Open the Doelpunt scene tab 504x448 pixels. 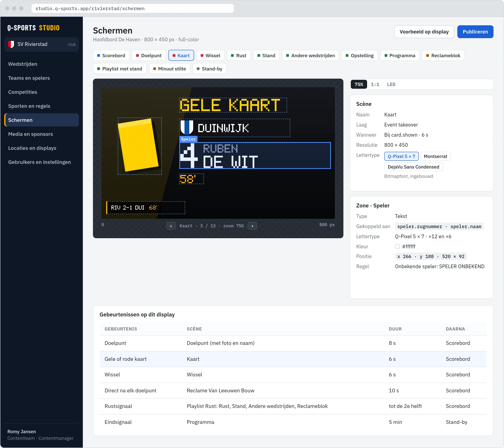[149, 55]
